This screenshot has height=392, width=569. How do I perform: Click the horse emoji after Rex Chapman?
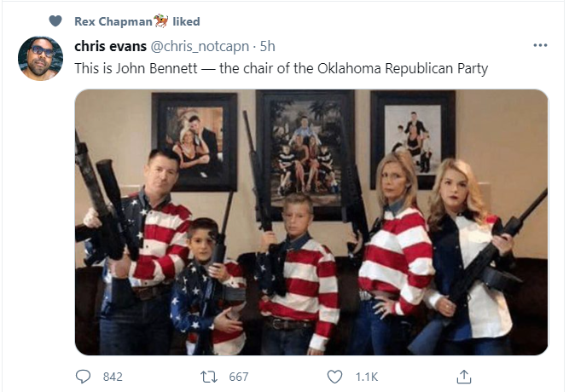(159, 20)
